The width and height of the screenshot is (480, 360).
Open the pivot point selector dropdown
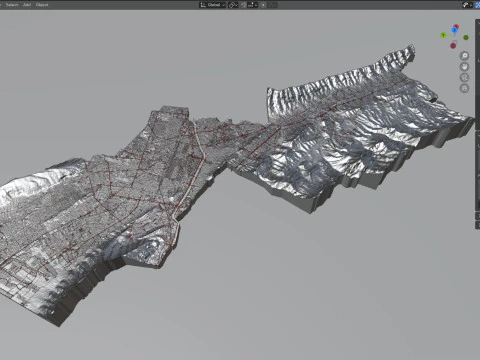[233, 5]
